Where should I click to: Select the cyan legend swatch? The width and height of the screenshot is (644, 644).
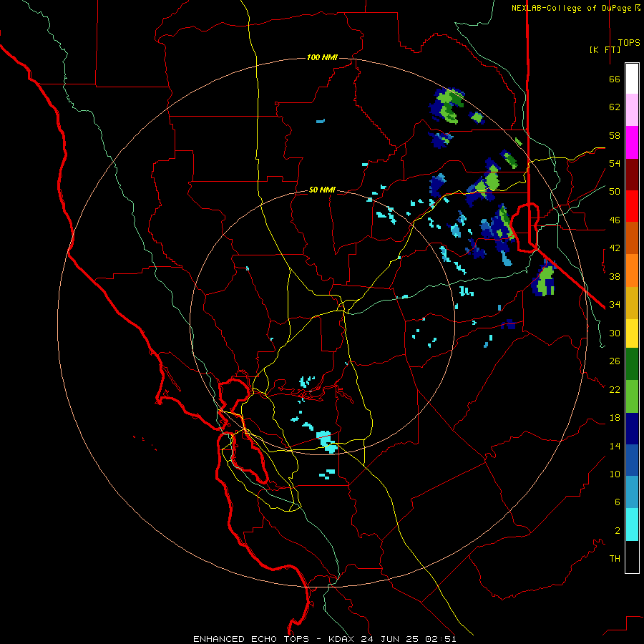[632, 525]
